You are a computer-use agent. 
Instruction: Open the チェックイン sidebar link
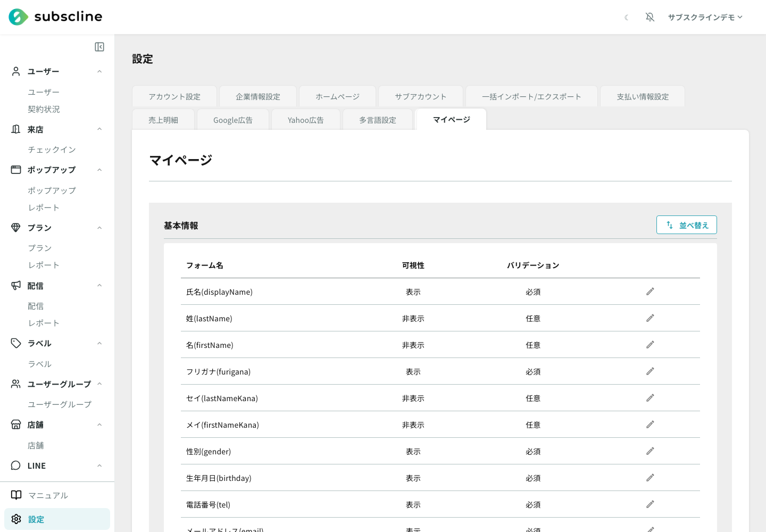(x=52, y=149)
